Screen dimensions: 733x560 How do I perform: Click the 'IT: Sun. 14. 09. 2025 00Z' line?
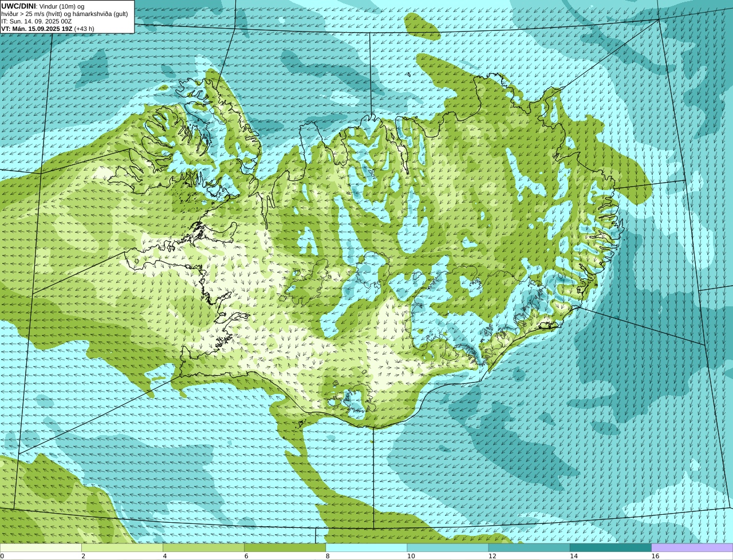point(37,21)
